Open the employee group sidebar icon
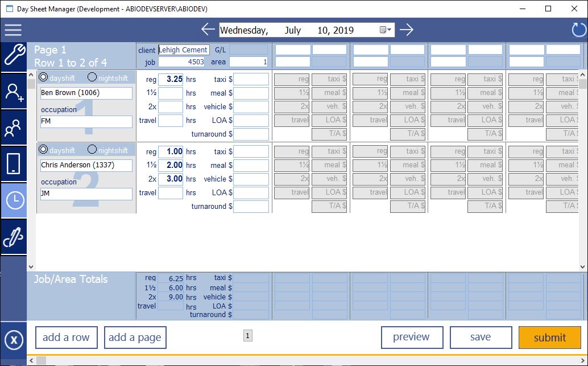This screenshot has width=588, height=366. (14, 128)
